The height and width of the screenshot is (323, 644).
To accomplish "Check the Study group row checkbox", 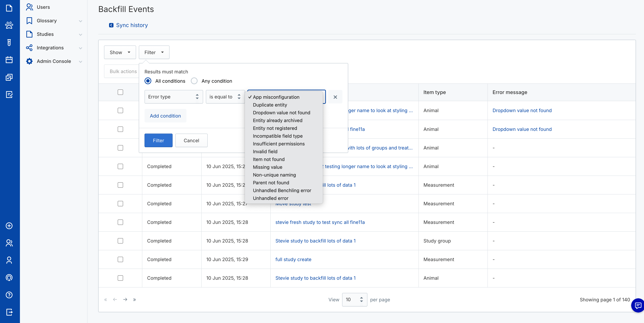I will [x=121, y=241].
